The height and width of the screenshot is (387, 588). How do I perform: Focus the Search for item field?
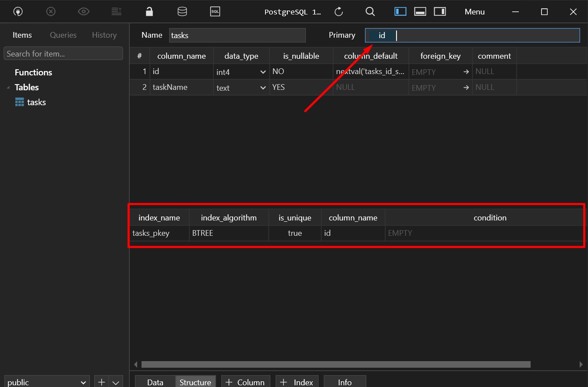[63, 53]
